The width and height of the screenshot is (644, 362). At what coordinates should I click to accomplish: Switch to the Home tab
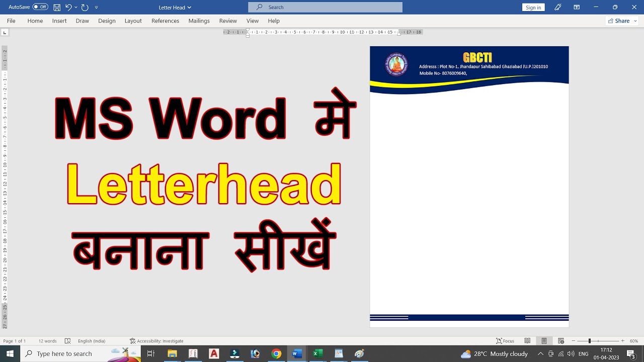35,21
